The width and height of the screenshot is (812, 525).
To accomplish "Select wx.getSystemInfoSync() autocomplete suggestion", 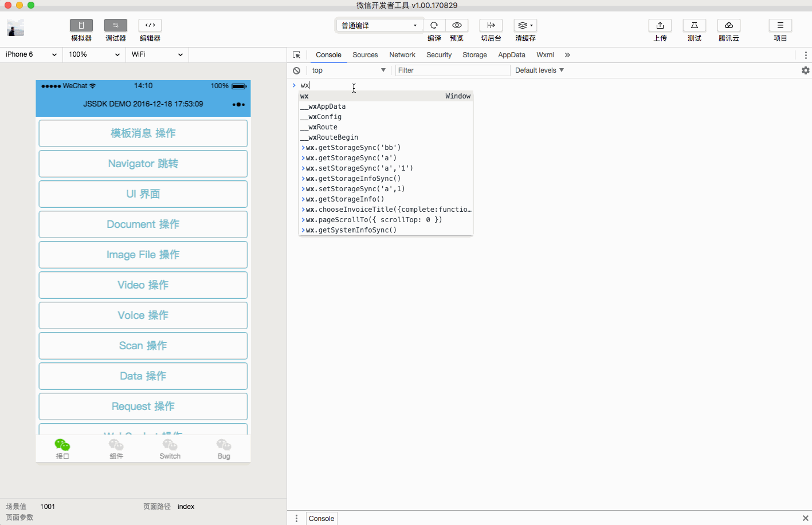I will click(x=351, y=230).
